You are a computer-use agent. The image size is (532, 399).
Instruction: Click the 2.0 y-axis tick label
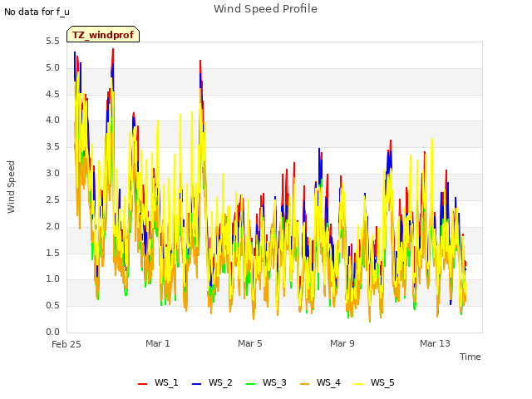tap(52, 226)
